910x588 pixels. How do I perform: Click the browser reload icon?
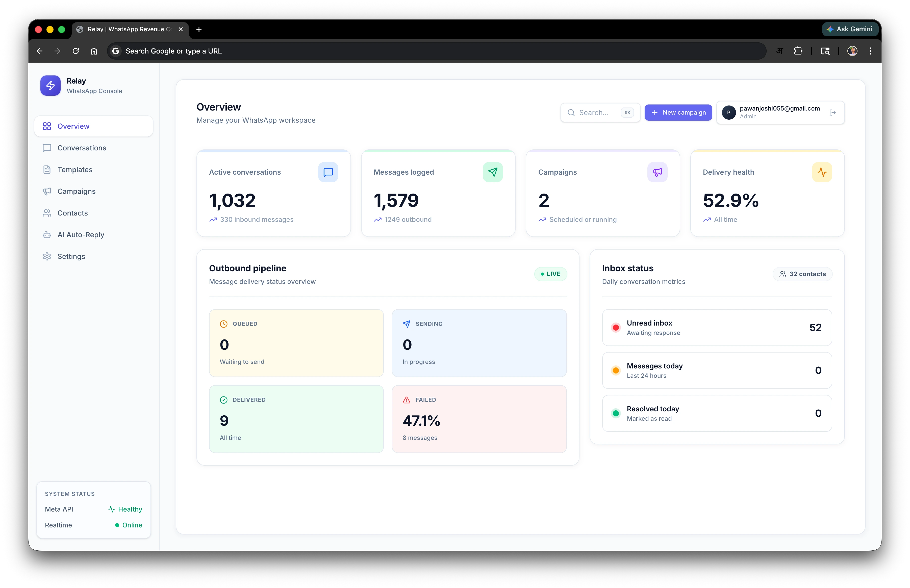tap(76, 51)
